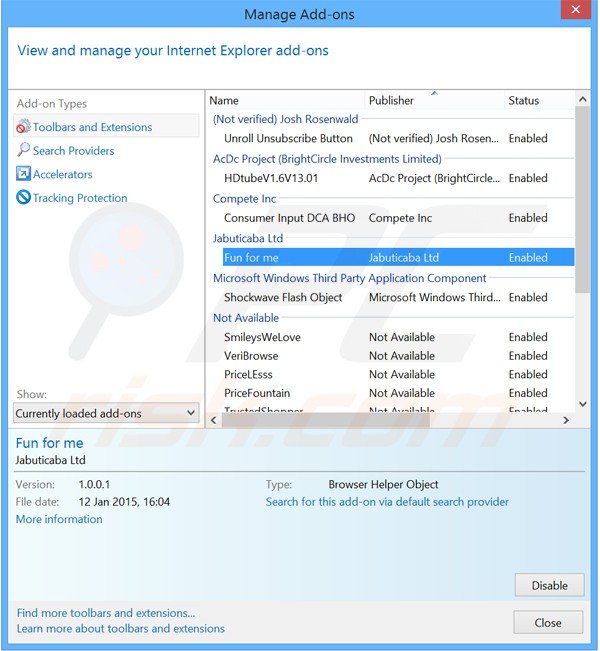Click the AcDc Project group header
The width and height of the screenshot is (600, 651).
coord(327,159)
